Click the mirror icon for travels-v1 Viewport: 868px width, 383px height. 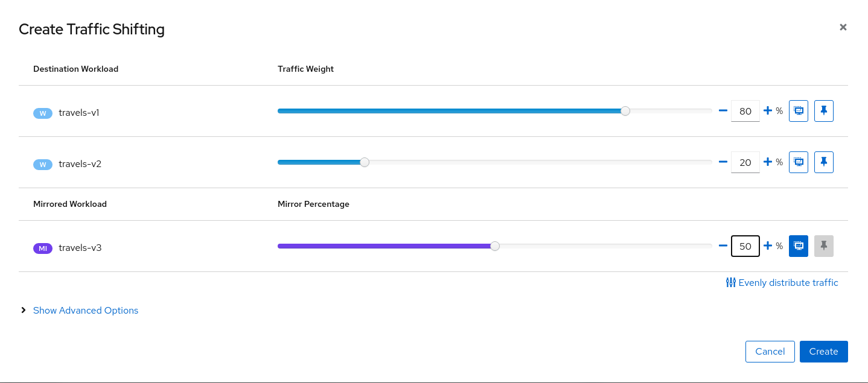(798, 111)
